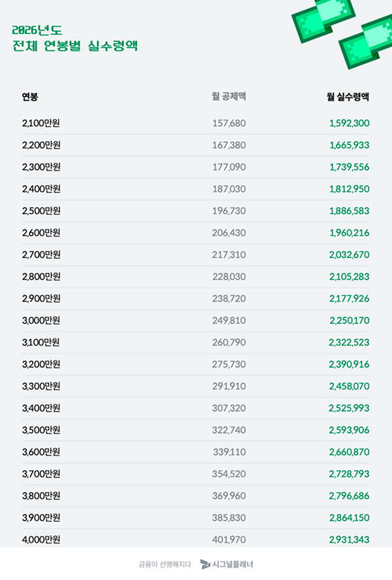Select the 연봉 column header
This screenshot has width=392, height=580.
30,97
